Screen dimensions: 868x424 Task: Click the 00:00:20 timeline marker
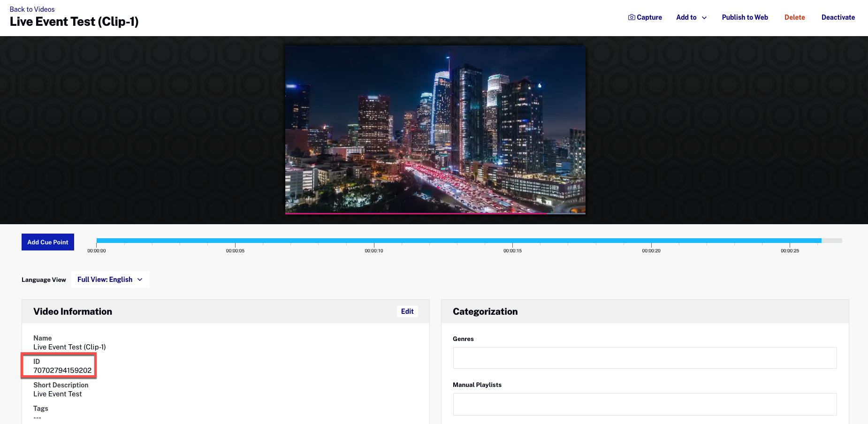(651, 251)
